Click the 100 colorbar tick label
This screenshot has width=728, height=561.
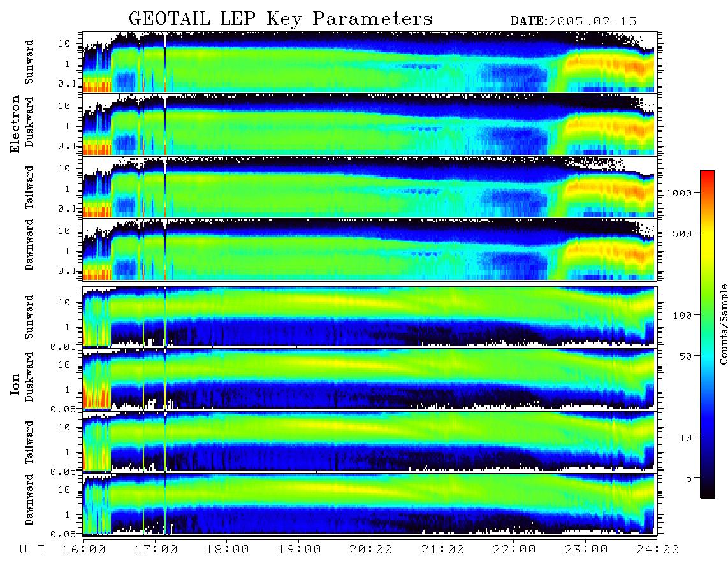(x=682, y=316)
